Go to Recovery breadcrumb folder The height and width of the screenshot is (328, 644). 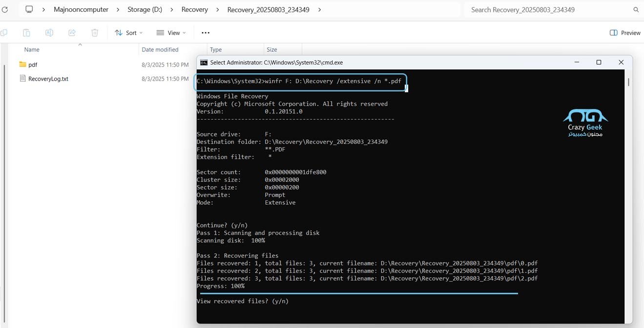coord(194,10)
